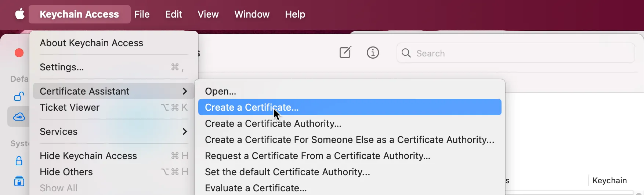Viewport: 644px width, 195px height.
Task: Select About Keychain Access
Action: coord(114,43)
